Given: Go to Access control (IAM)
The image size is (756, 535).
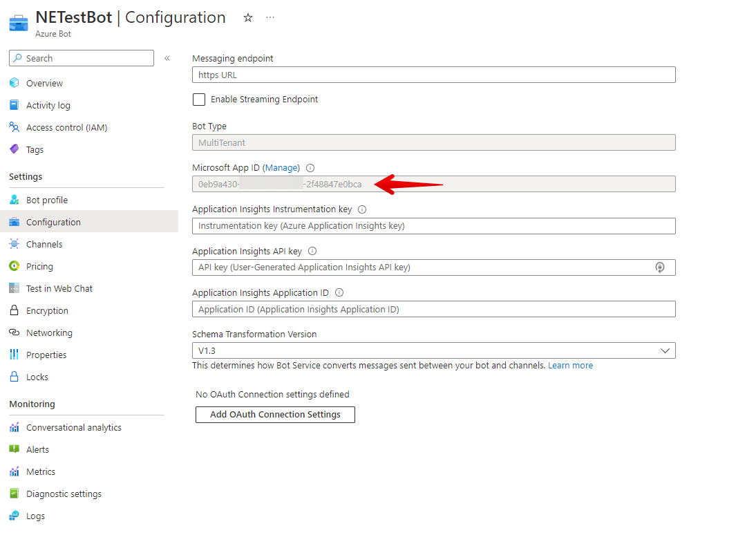Looking at the screenshot, I should pyautogui.click(x=66, y=127).
